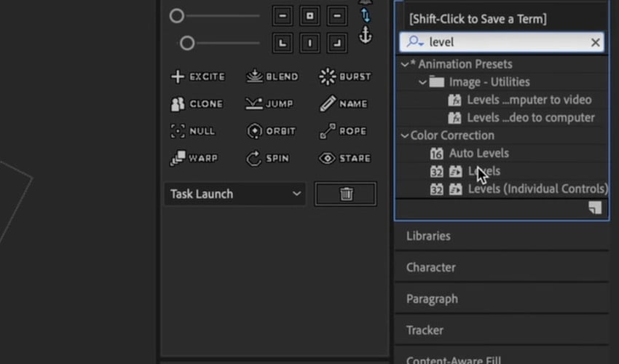Collapse the Color Correction group
This screenshot has width=619, height=364.
(x=405, y=136)
